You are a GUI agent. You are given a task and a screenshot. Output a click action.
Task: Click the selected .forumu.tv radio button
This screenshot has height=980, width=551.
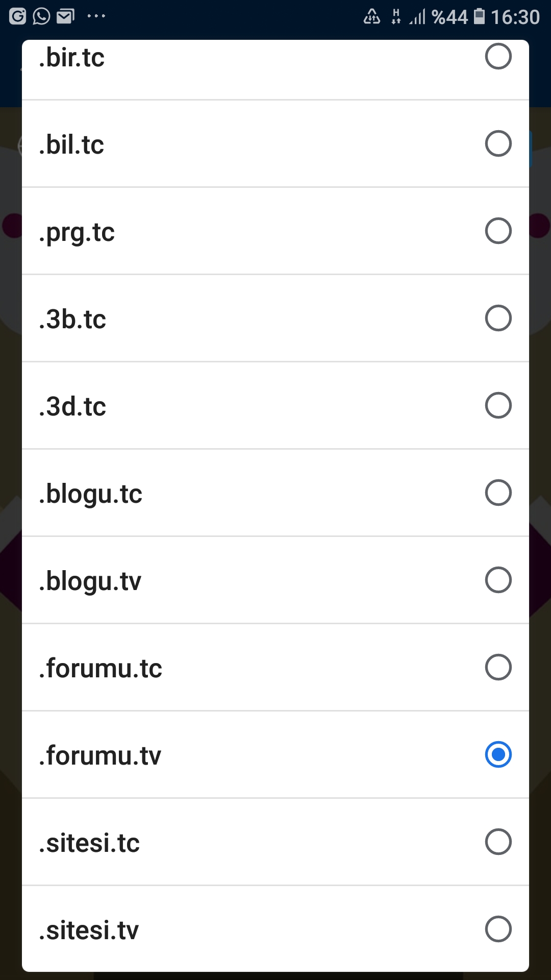498,754
